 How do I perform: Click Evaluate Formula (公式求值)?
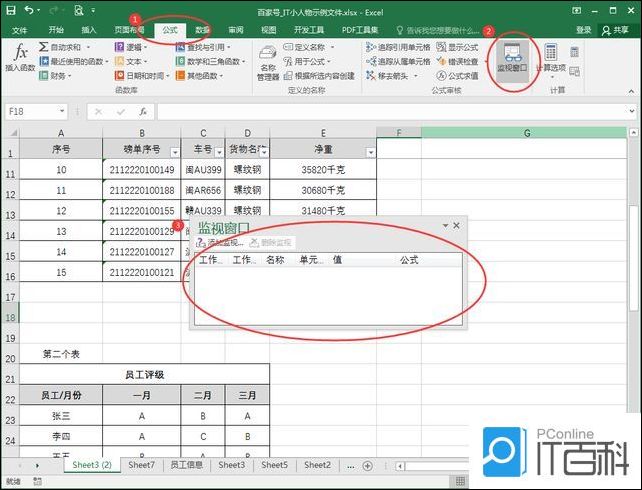coord(457,76)
